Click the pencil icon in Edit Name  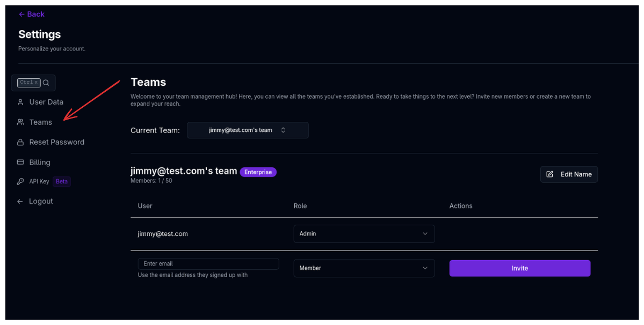point(549,174)
